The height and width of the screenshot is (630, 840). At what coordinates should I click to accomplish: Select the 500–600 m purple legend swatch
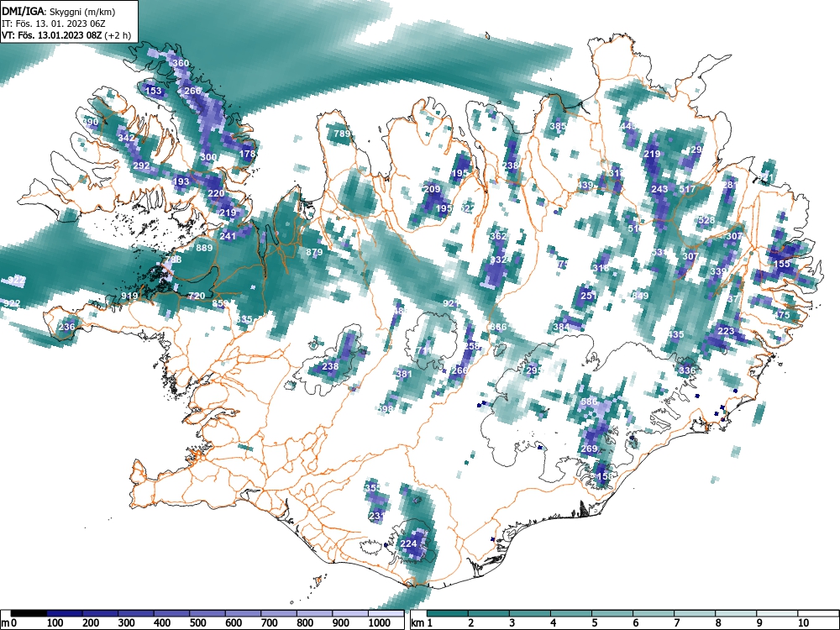coord(207,614)
